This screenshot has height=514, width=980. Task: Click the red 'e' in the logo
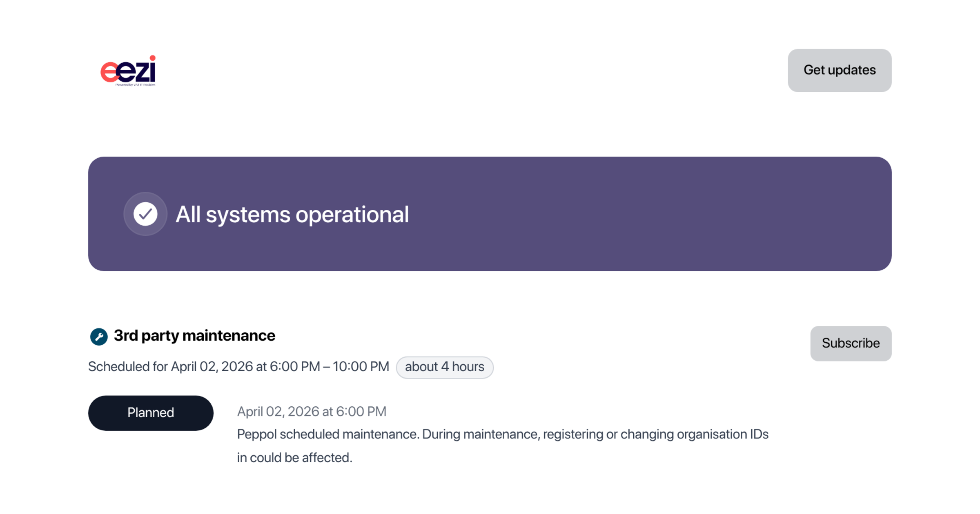109,72
